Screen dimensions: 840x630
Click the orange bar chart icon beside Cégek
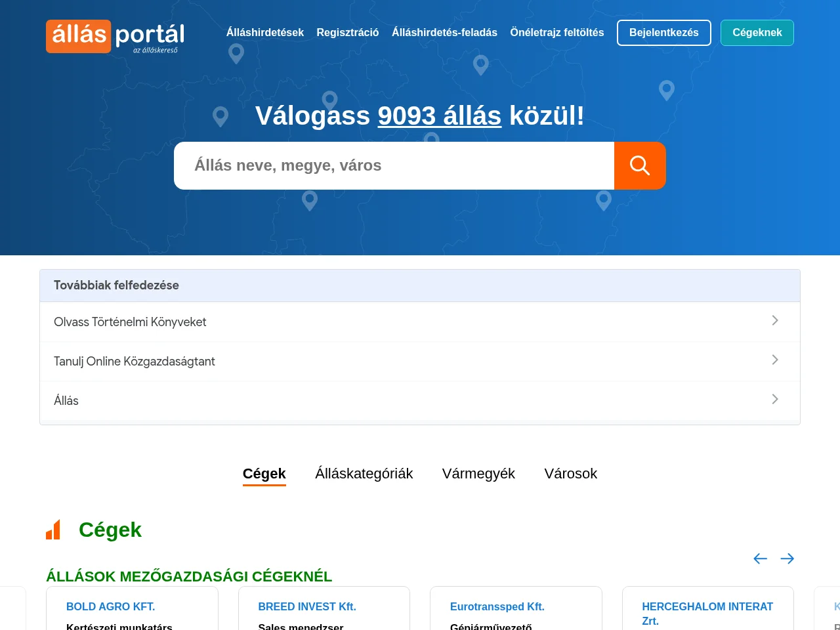pyautogui.click(x=53, y=530)
